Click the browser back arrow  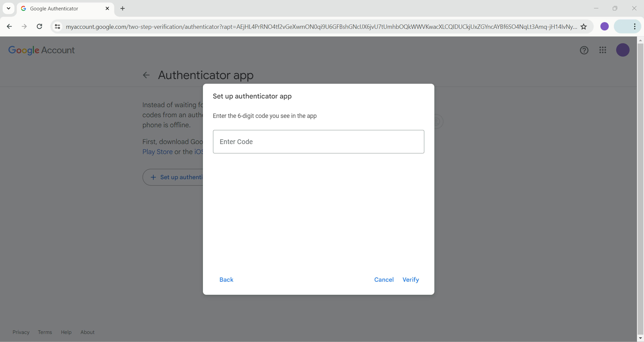pyautogui.click(x=9, y=26)
